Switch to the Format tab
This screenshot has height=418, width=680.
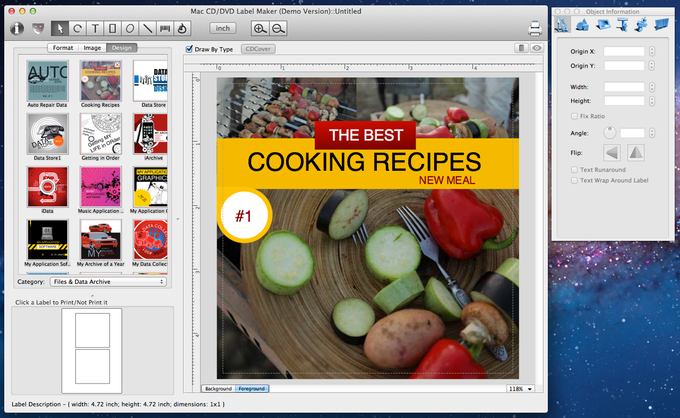click(63, 48)
